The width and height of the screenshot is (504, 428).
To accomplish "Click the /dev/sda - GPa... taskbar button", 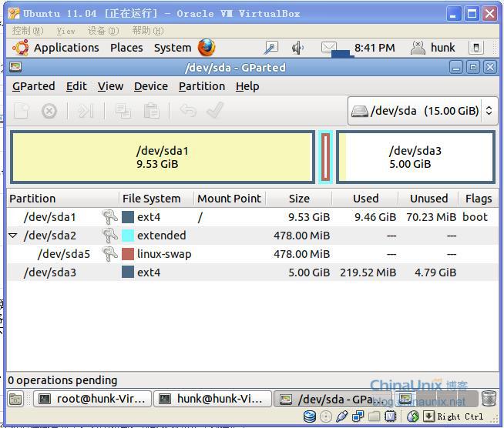I will click(x=333, y=399).
